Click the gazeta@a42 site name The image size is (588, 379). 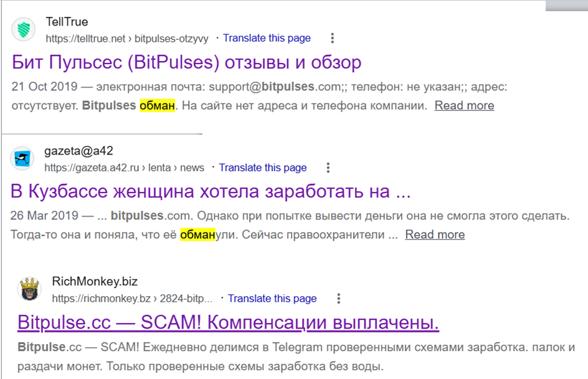78,151
